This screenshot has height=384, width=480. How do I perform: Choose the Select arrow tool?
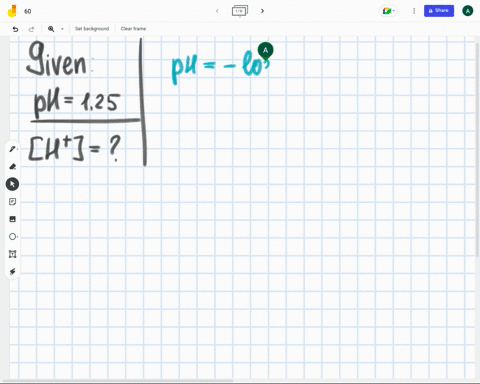pyautogui.click(x=12, y=184)
